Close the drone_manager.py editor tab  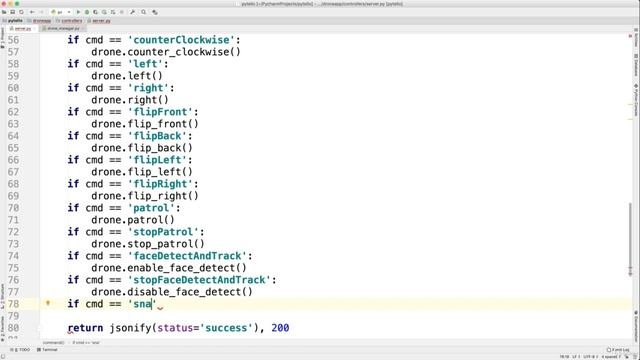(83, 29)
